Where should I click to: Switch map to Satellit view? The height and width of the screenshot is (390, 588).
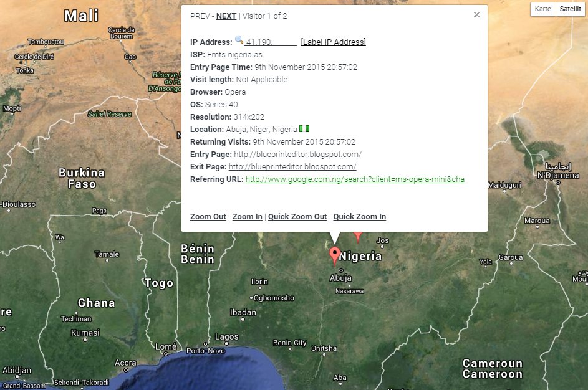pos(570,9)
